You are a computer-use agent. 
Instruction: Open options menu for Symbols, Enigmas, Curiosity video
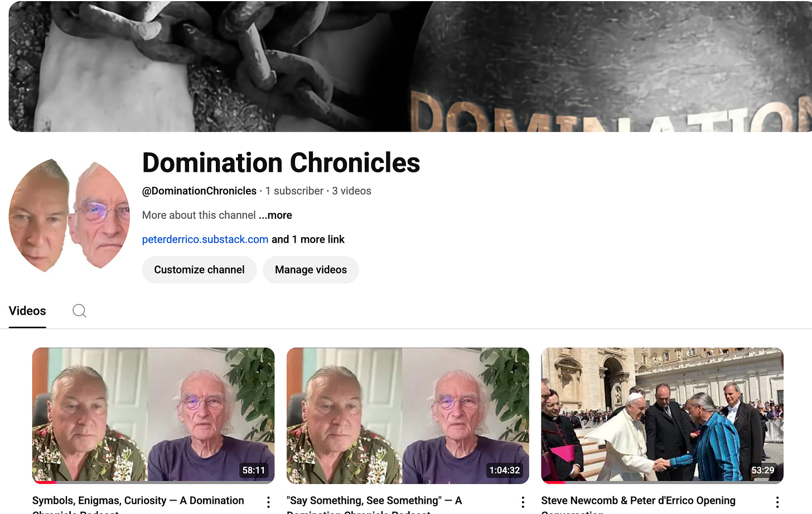268,502
